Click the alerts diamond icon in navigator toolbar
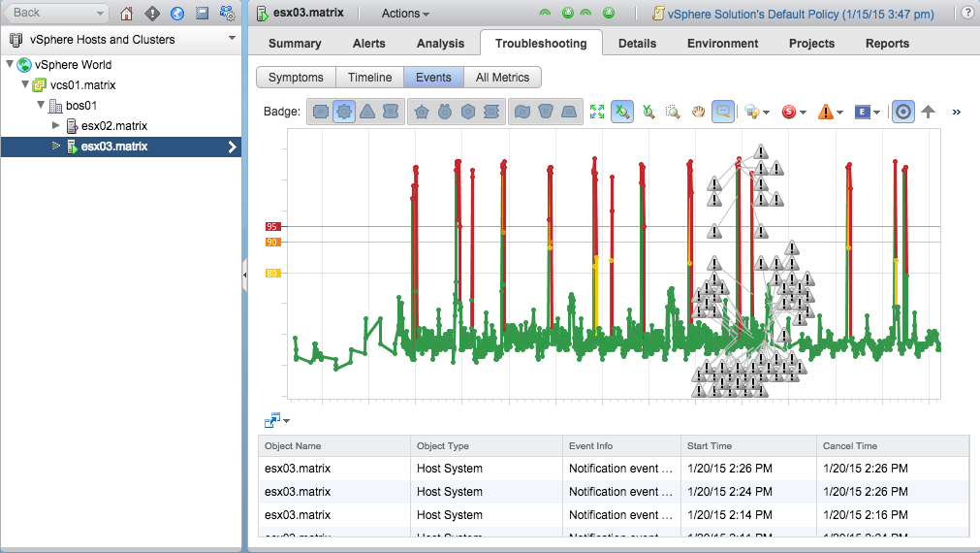The image size is (980, 553). tap(151, 14)
